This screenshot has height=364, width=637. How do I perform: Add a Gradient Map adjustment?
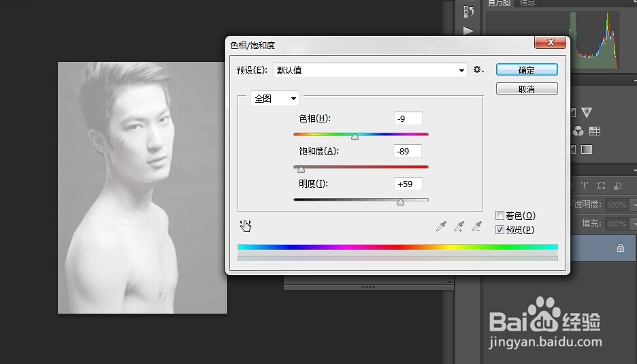pos(587,150)
